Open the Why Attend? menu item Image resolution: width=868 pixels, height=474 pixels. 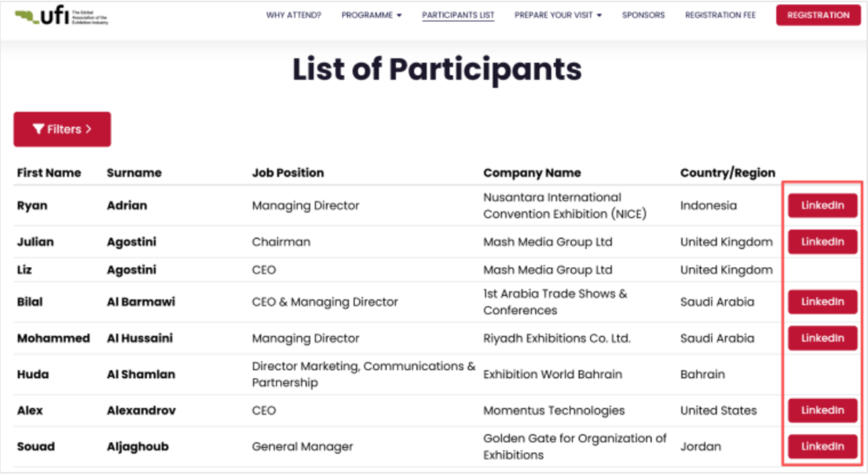click(x=293, y=15)
